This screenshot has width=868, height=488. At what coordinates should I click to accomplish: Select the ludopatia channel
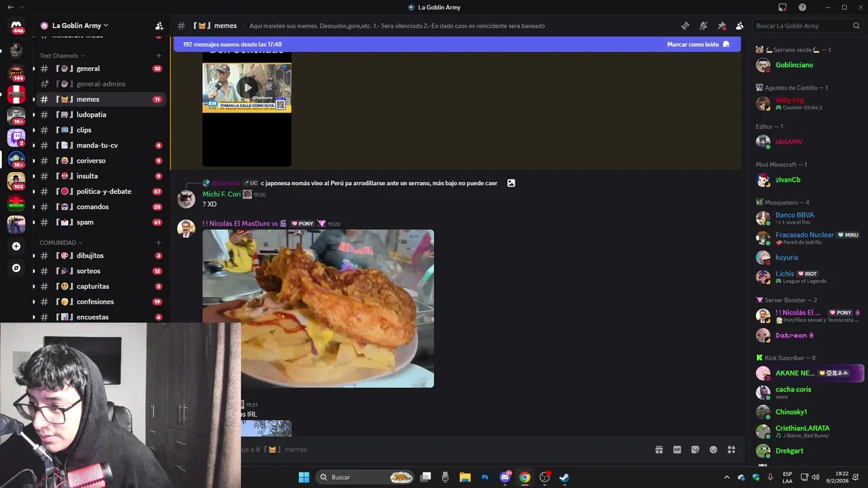[x=100, y=115]
